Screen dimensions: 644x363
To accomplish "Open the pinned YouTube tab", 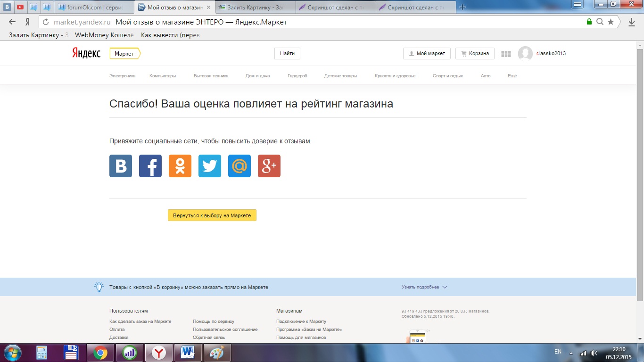I will [20, 7].
